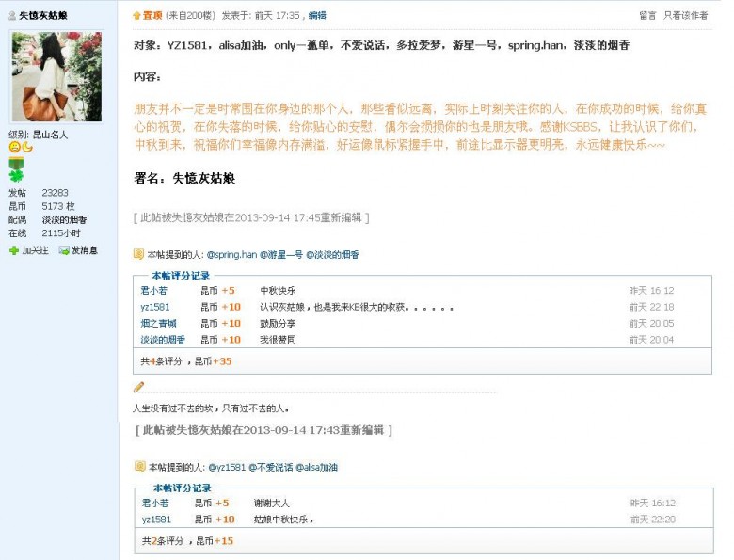The width and height of the screenshot is (734, 560).
Task: Click the @不爱说话 mention link
Action: [x=270, y=467]
